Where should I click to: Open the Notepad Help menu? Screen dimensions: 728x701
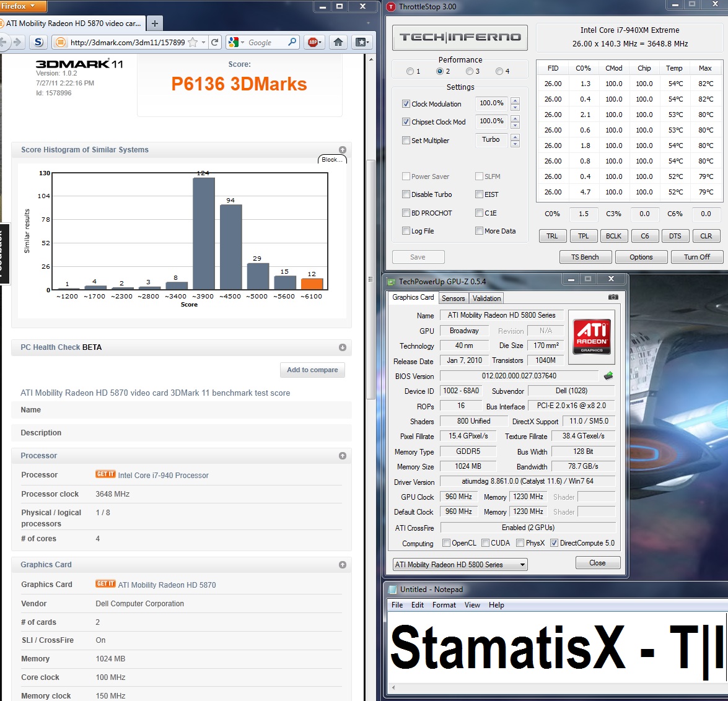click(496, 605)
